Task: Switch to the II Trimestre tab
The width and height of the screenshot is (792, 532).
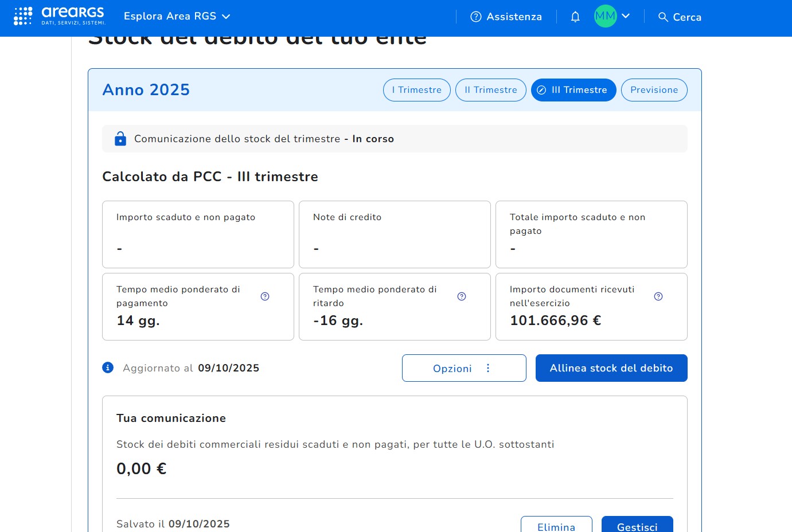Action: [x=490, y=90]
